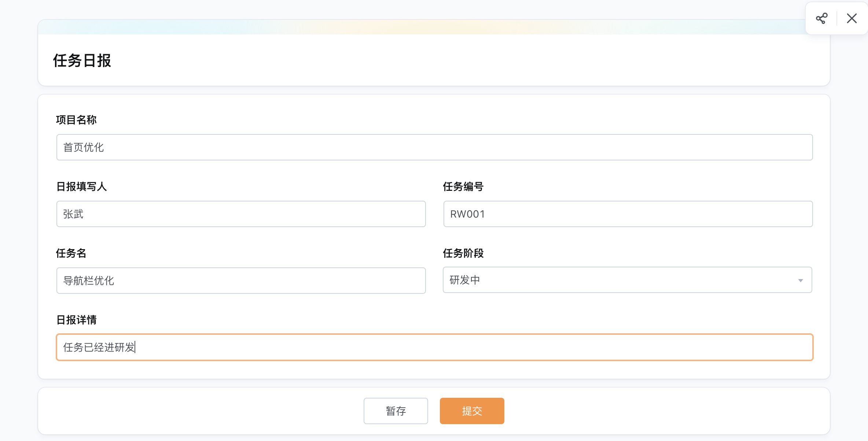Click the 项目名称 label

(x=76, y=120)
